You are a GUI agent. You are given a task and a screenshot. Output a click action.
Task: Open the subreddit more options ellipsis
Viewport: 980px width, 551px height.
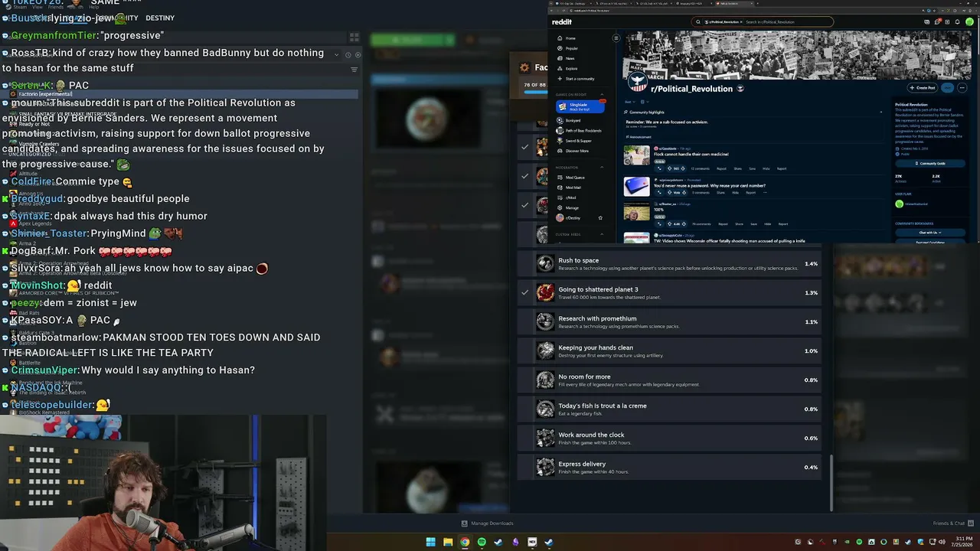[x=962, y=88]
